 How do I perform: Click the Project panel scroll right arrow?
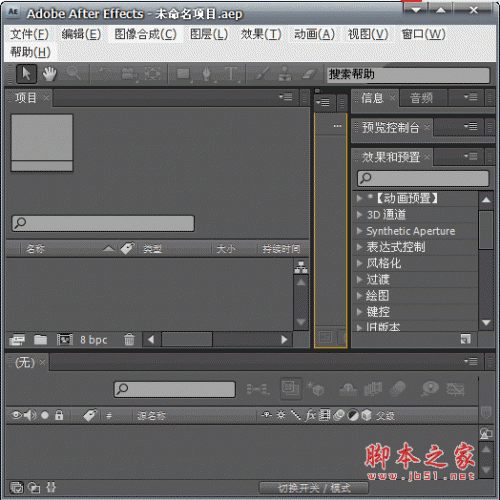[284, 340]
